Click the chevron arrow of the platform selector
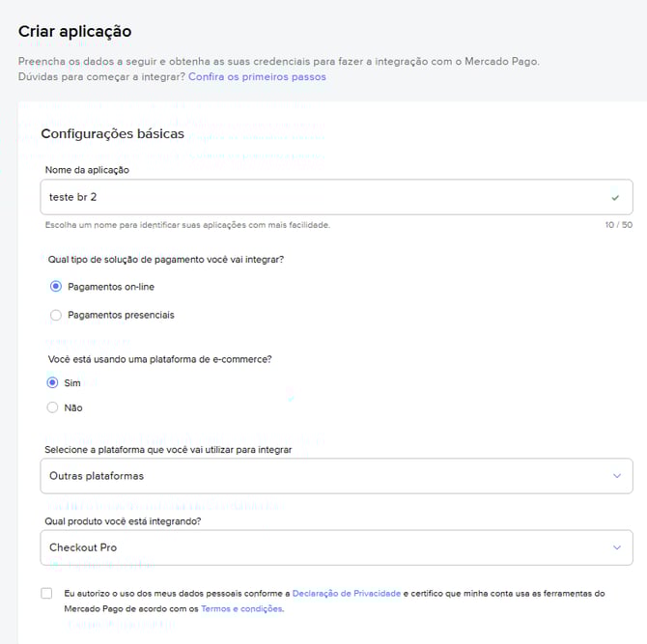The width and height of the screenshot is (647, 644). [617, 475]
